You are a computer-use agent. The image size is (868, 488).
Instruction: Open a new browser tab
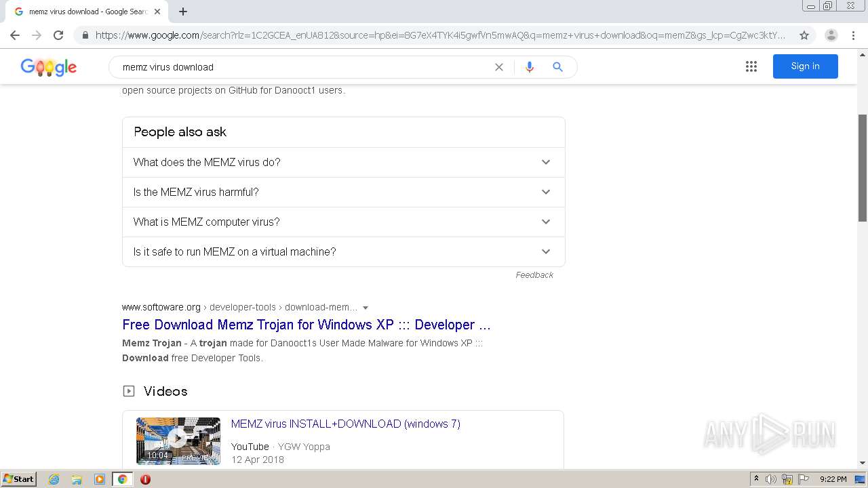(x=183, y=12)
